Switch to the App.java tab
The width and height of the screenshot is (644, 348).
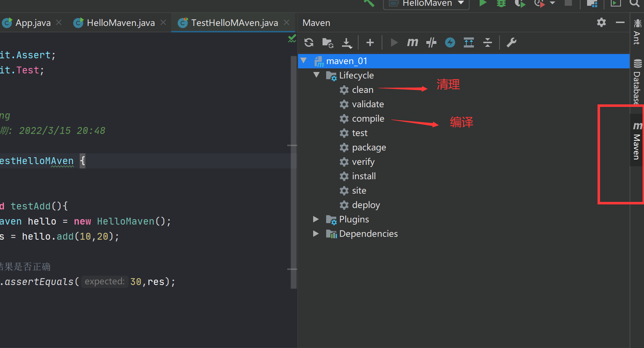(x=33, y=23)
